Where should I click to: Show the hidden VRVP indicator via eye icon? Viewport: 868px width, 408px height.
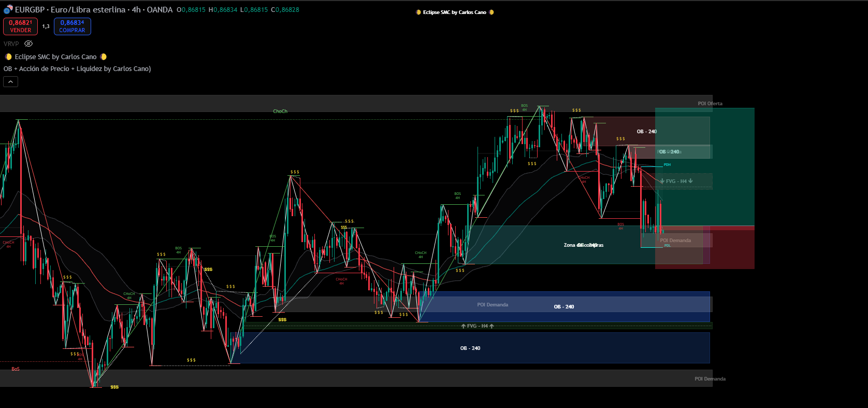tap(28, 44)
